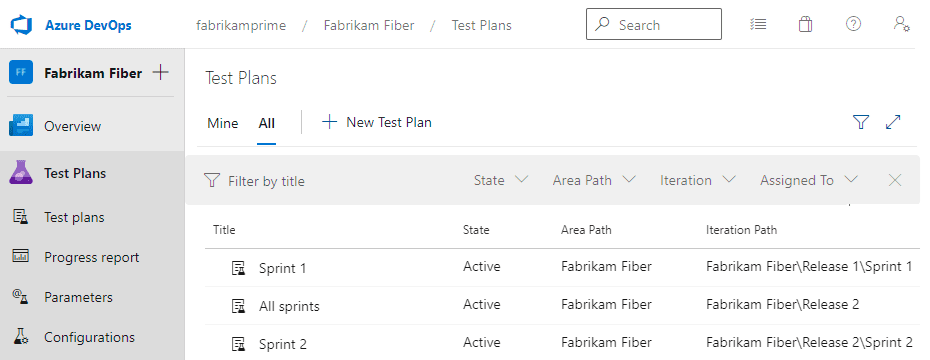
Task: Expand the Assigned To filter dropdown
Action: click(x=809, y=180)
